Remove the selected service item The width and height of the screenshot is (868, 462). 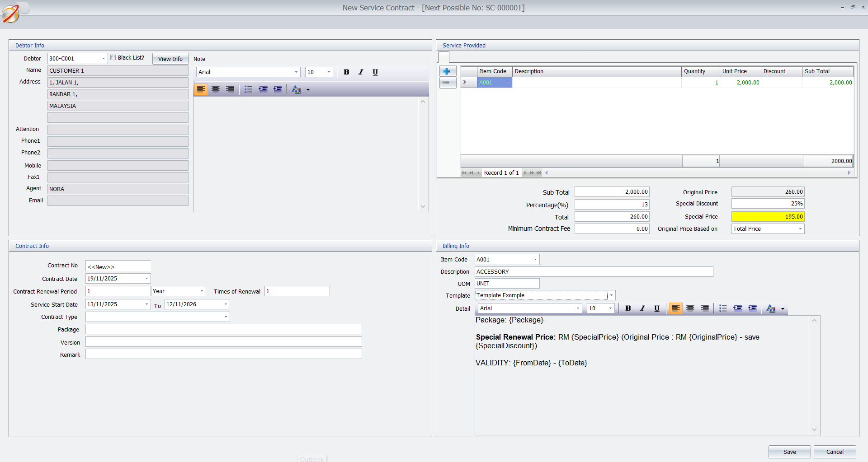click(x=447, y=83)
